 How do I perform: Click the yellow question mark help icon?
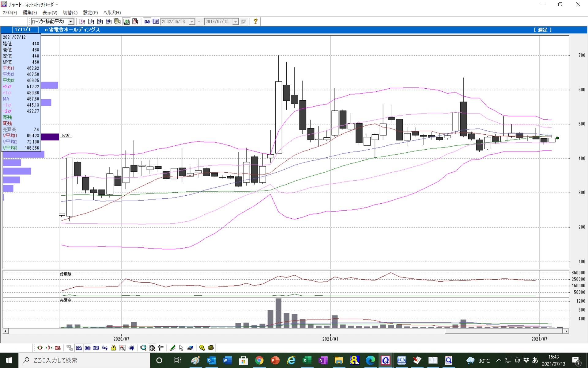point(255,21)
